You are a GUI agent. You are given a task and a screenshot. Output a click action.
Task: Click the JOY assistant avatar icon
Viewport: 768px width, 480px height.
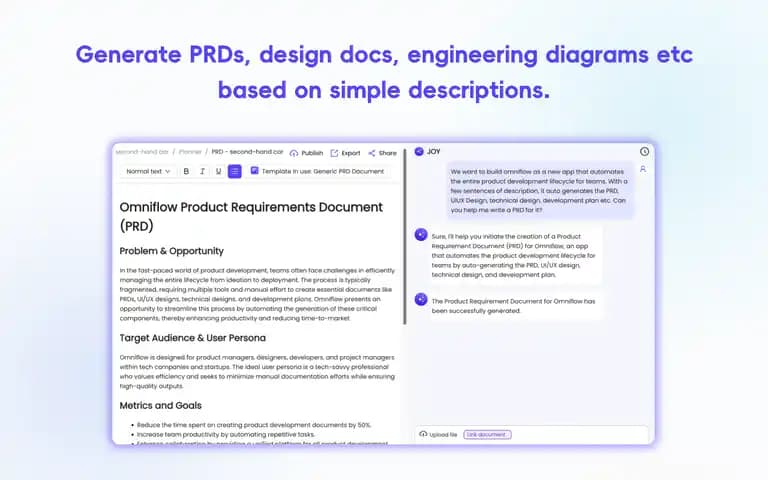pyautogui.click(x=419, y=151)
